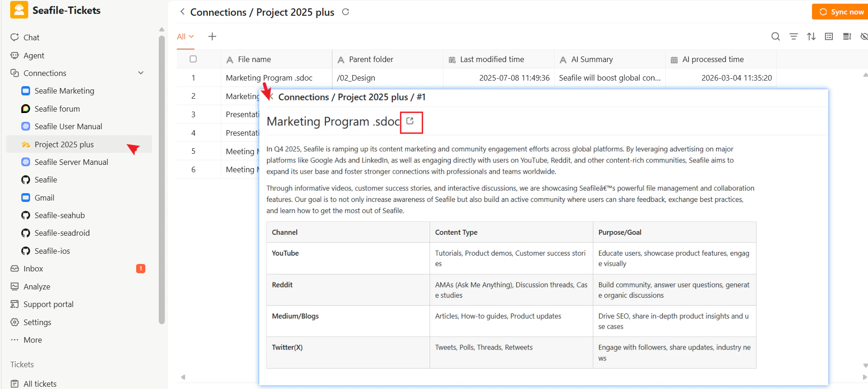Open external link icon beside Marketing Program .sdoc
The height and width of the screenshot is (389, 868).
tap(410, 121)
